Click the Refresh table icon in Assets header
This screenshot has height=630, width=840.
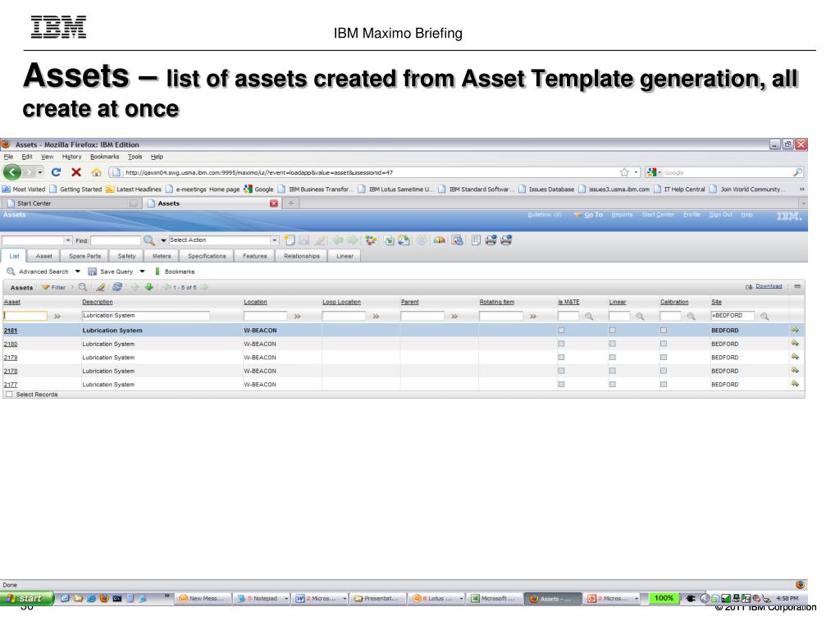pos(117,287)
